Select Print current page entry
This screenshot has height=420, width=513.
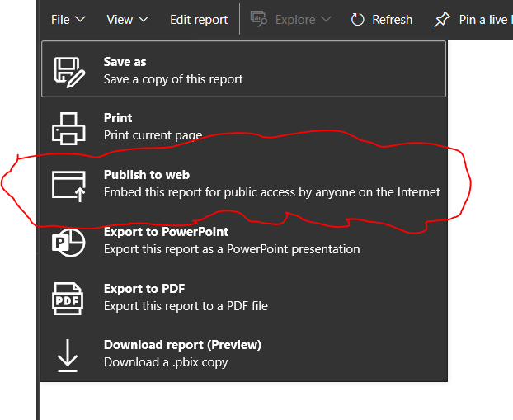(x=244, y=127)
